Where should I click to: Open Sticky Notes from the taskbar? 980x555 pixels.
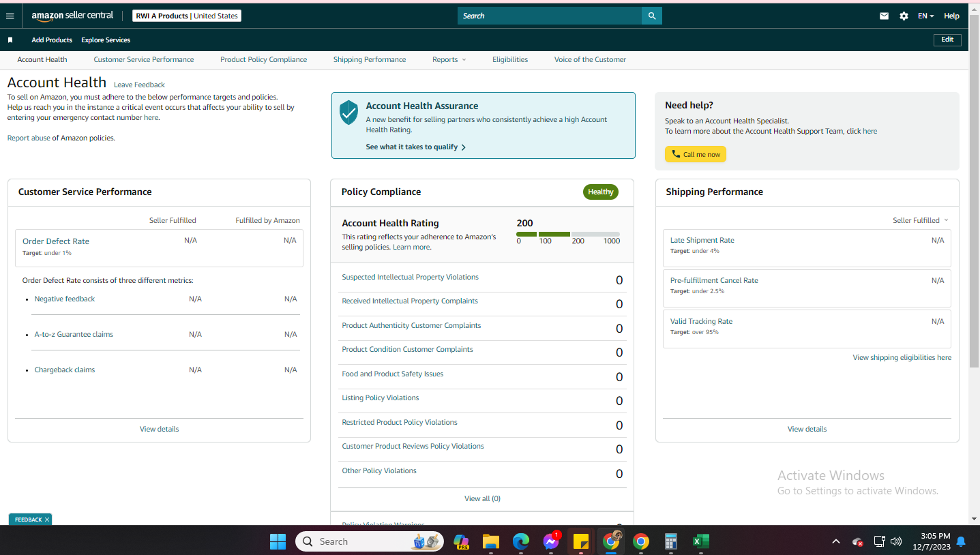[581, 541]
